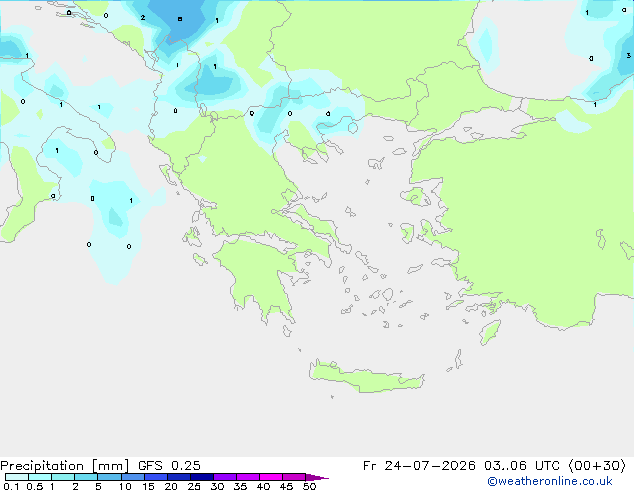
Task: Pick the 10–15 mm legend swatch
Action: click(x=133, y=477)
